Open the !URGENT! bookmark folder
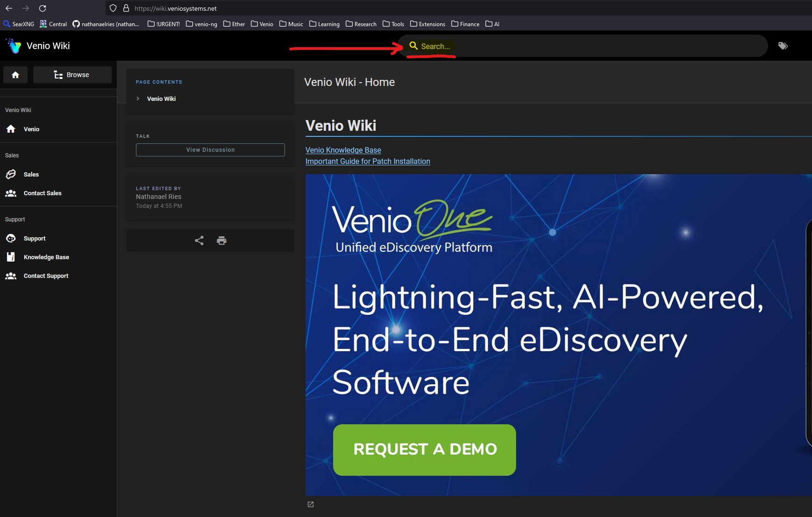The image size is (812, 517). pos(164,24)
